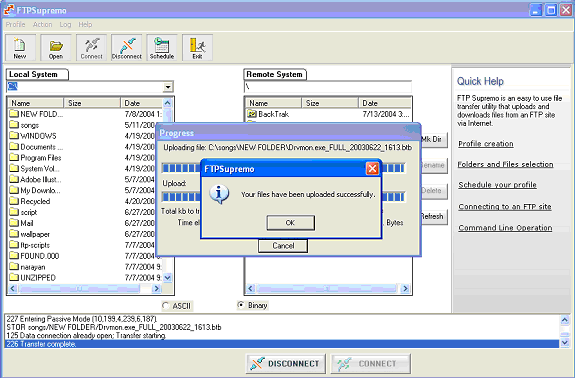Click Cancel in the Progress window
This screenshot has width=575, height=378.
click(283, 246)
